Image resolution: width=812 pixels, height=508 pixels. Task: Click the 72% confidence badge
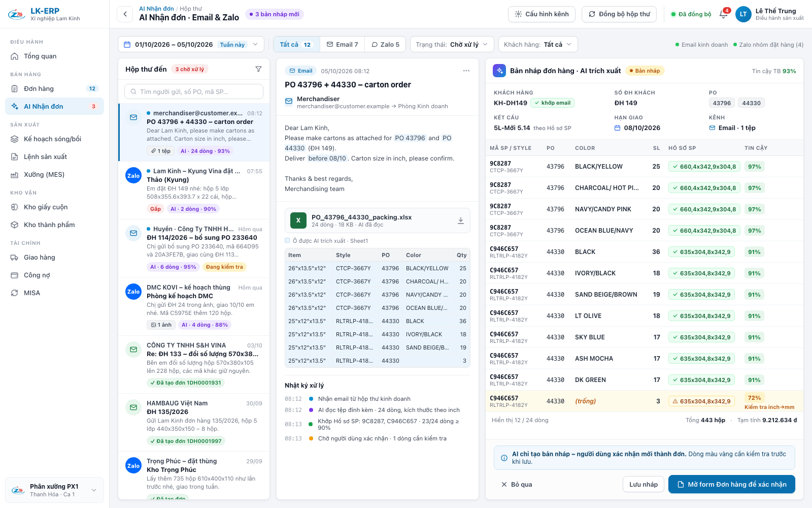tap(755, 398)
